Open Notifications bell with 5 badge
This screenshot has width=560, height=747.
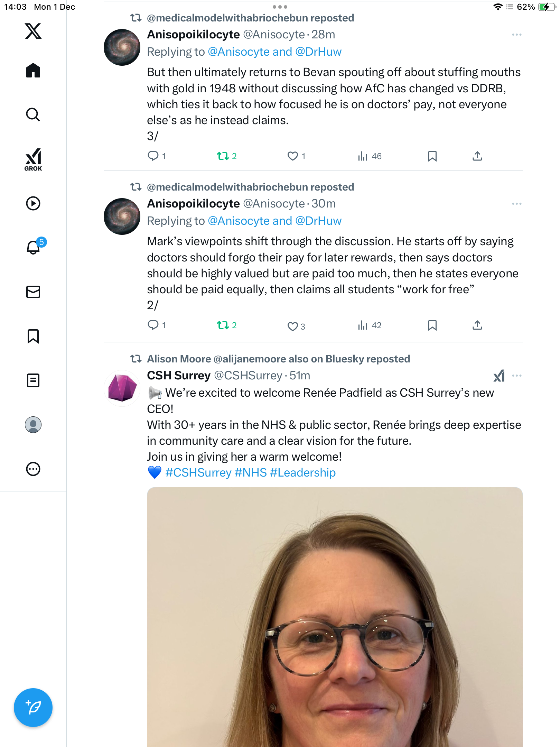point(34,247)
